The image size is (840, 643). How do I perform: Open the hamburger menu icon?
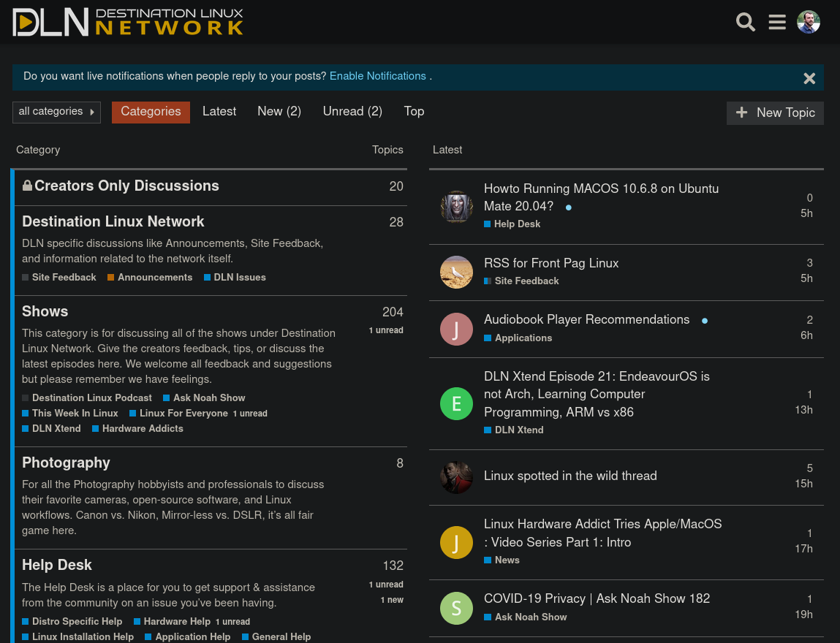[777, 22]
